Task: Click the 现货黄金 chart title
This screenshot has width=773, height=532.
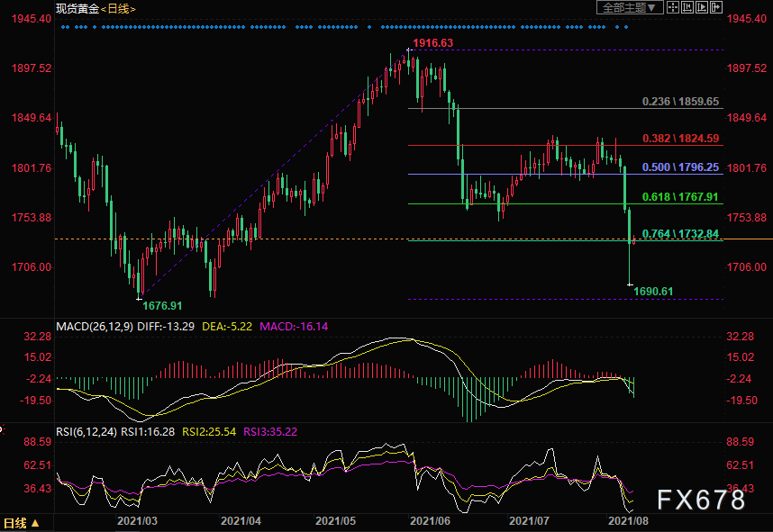Action: [77, 9]
